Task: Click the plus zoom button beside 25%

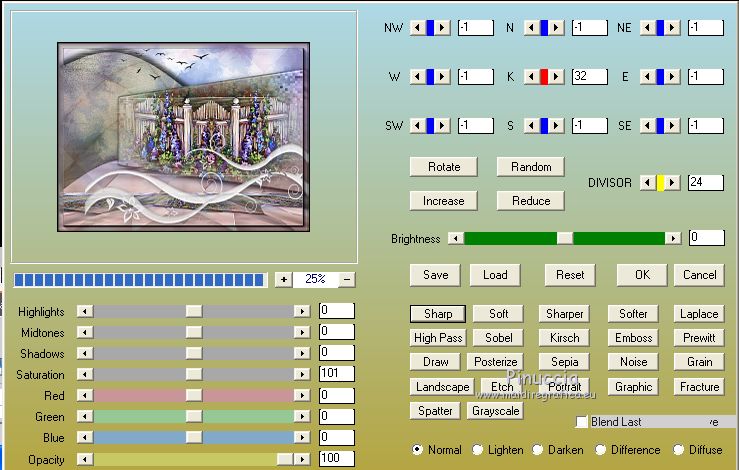Action: [x=284, y=280]
